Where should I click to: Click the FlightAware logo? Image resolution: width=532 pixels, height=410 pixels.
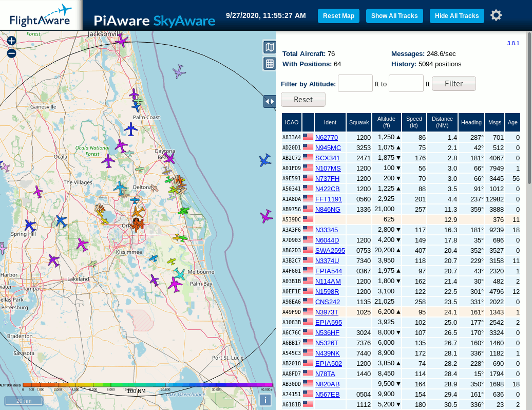point(41,15)
